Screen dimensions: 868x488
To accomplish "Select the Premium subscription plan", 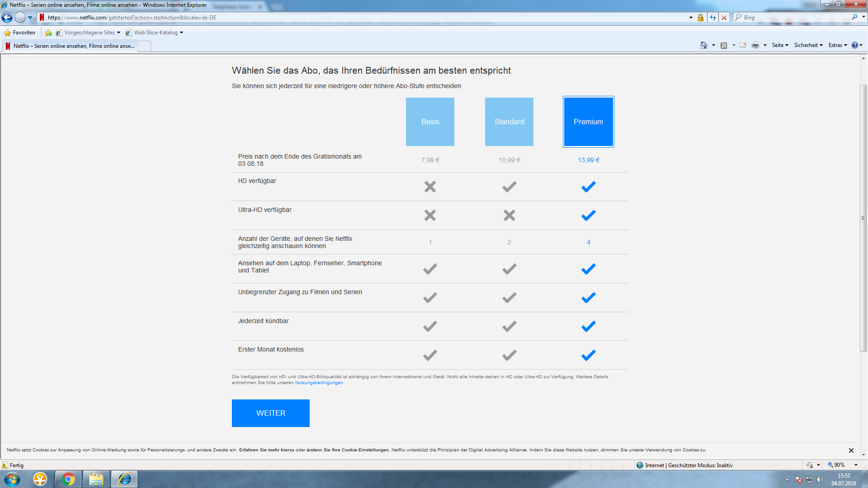I will click(x=588, y=121).
